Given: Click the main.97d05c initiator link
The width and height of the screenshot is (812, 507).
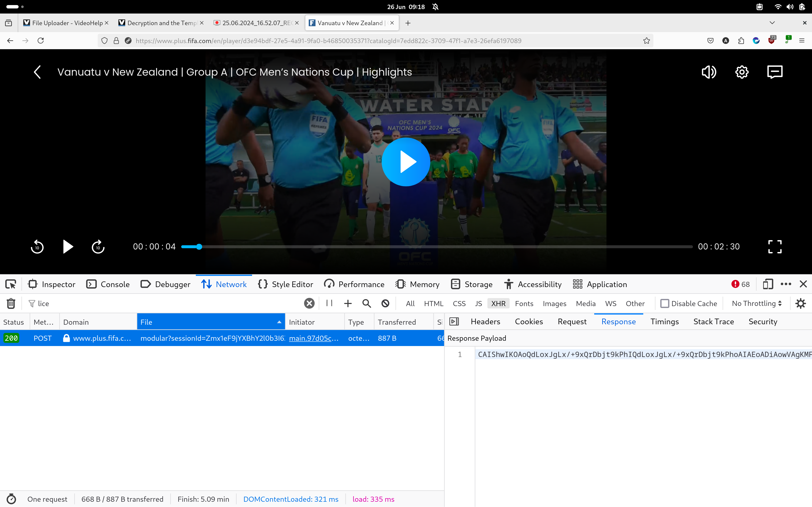Looking at the screenshot, I should pos(313,338).
